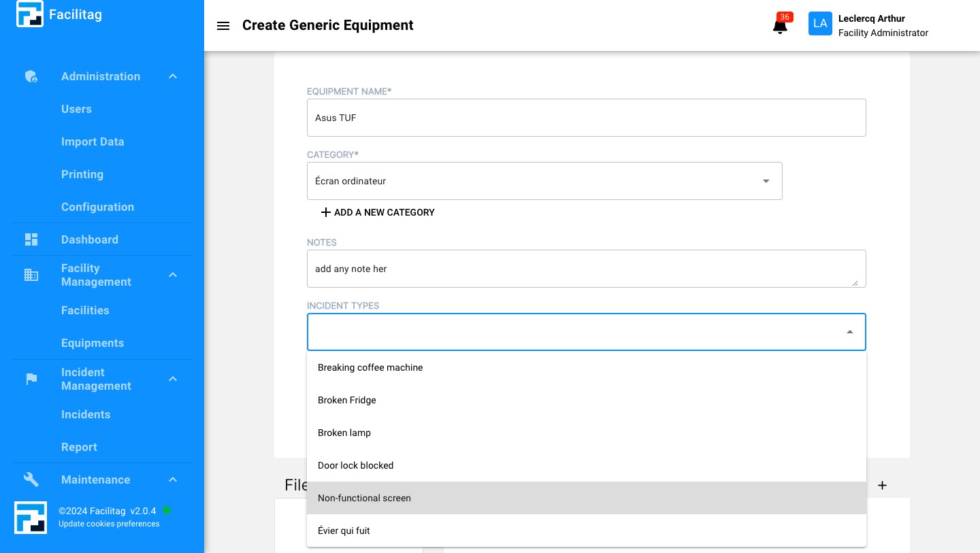980x553 pixels.
Task: Click the Dashboard grid icon
Action: (x=31, y=239)
